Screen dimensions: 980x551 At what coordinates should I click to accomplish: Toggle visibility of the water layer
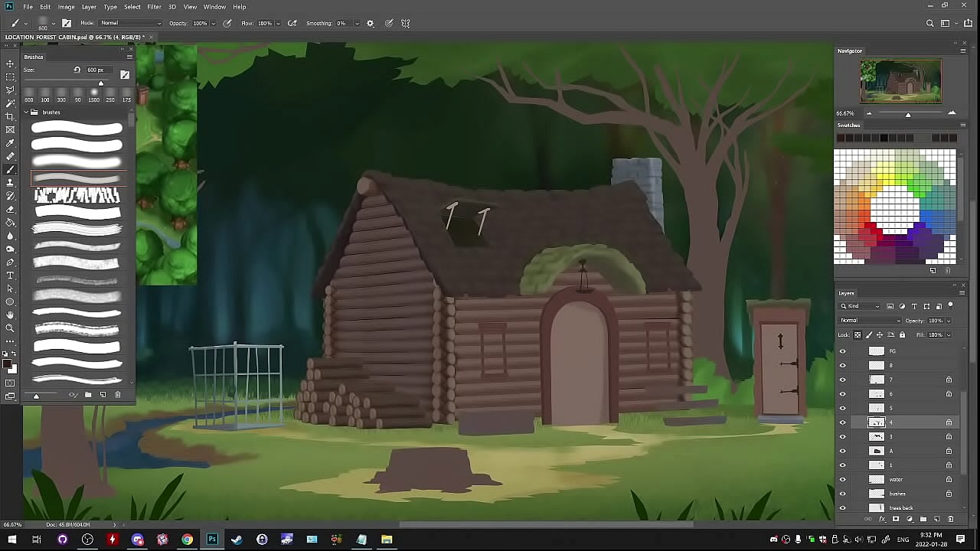[x=843, y=480]
